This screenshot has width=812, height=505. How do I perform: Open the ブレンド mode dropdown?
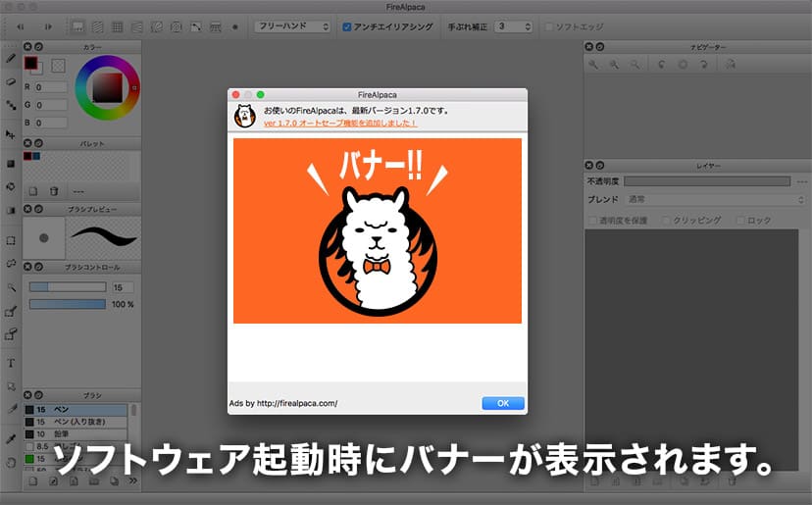[716, 199]
